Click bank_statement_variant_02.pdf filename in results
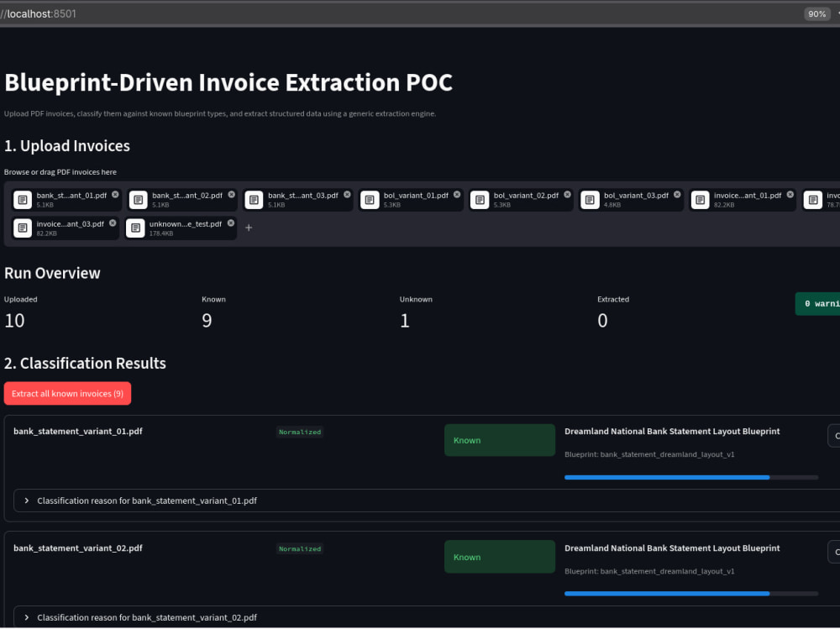 coord(78,548)
